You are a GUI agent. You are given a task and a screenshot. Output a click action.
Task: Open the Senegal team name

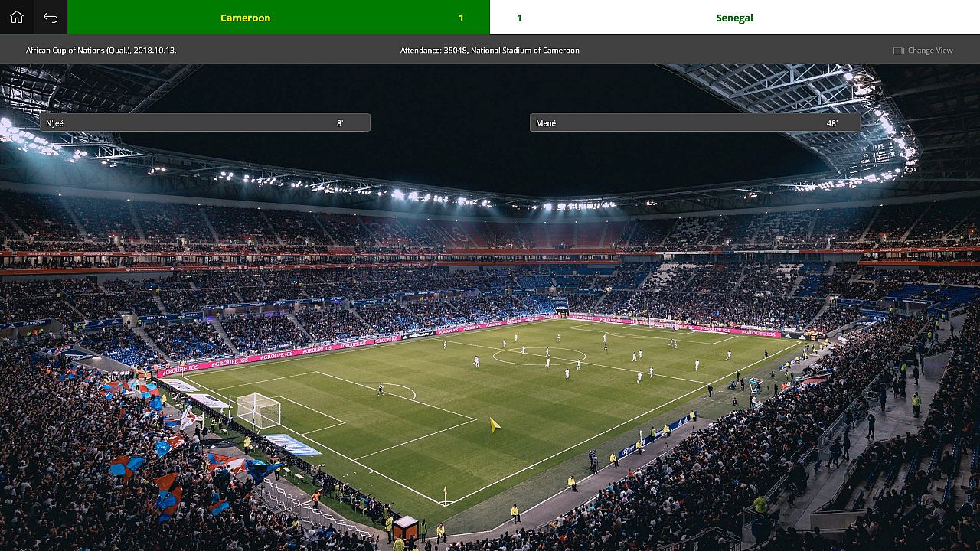coord(735,18)
